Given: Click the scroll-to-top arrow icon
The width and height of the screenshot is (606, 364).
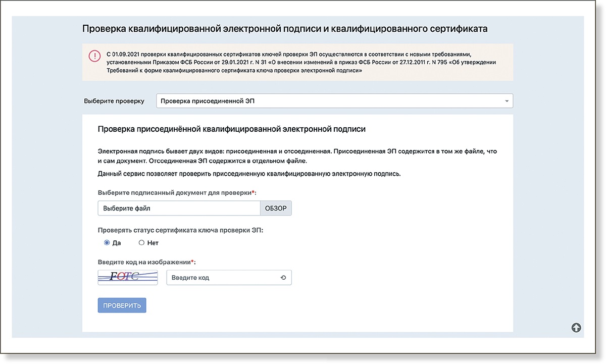Looking at the screenshot, I should [x=576, y=328].
